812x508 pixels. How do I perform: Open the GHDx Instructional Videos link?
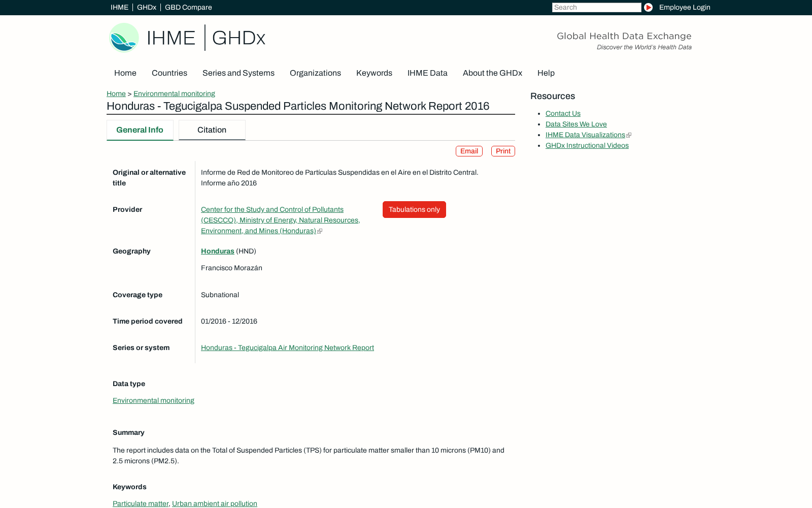587,146
